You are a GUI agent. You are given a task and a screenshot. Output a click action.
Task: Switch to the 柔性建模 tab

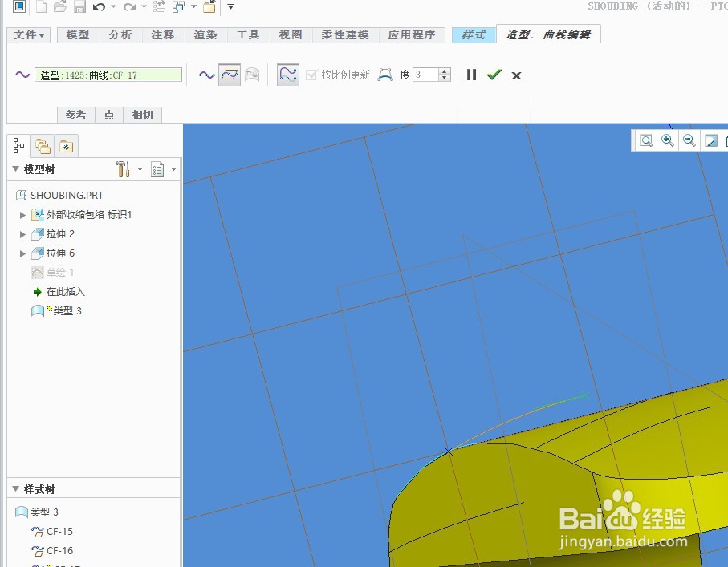pyautogui.click(x=345, y=34)
